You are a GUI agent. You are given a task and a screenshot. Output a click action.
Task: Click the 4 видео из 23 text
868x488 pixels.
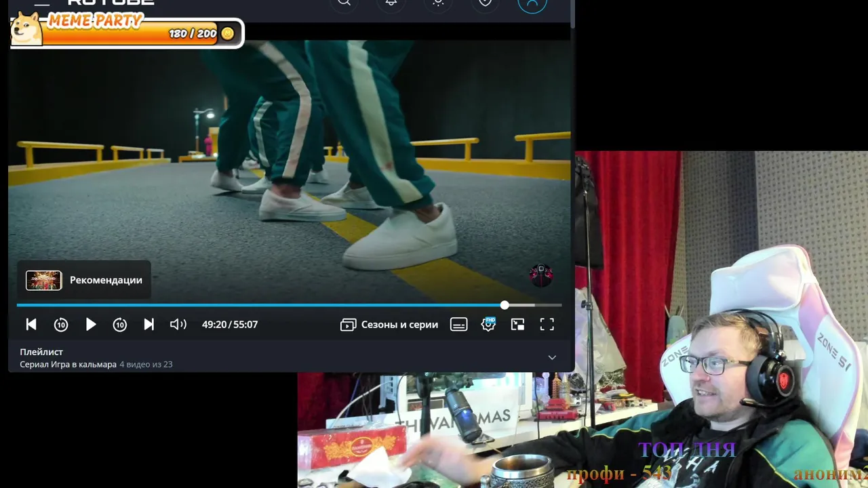[x=146, y=365]
